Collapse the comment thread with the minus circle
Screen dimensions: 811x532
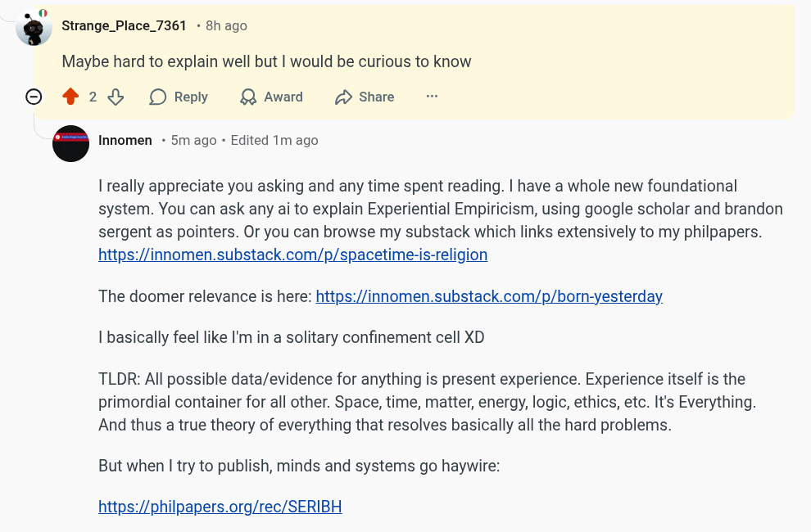point(34,97)
